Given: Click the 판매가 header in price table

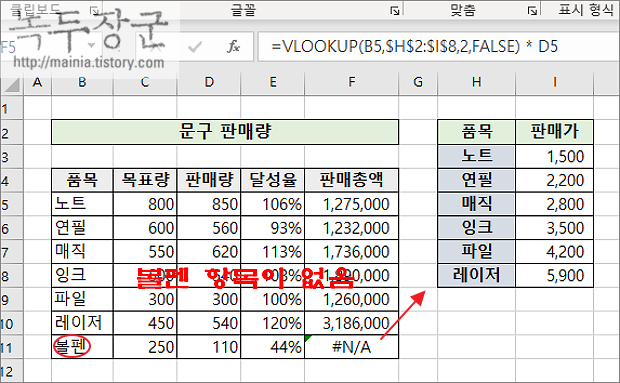Looking at the screenshot, I should pos(555,132).
